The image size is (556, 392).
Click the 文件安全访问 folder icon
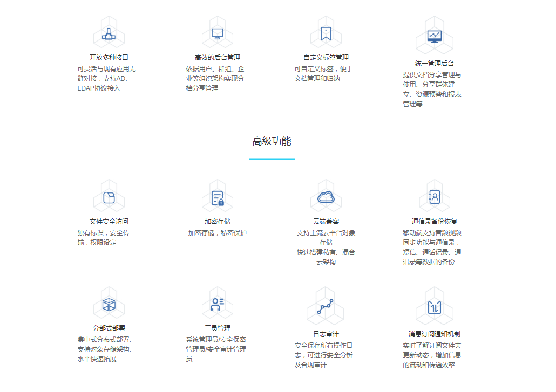109,198
